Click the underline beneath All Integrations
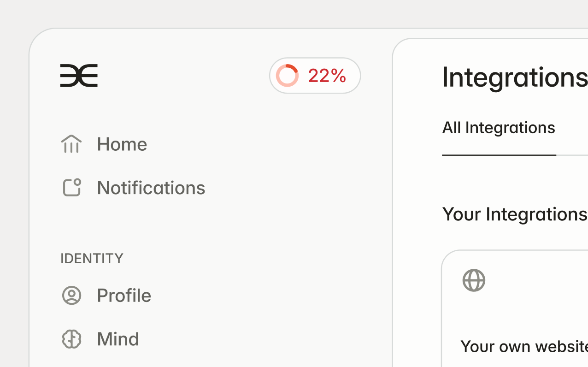The height and width of the screenshot is (367, 588). click(499, 155)
